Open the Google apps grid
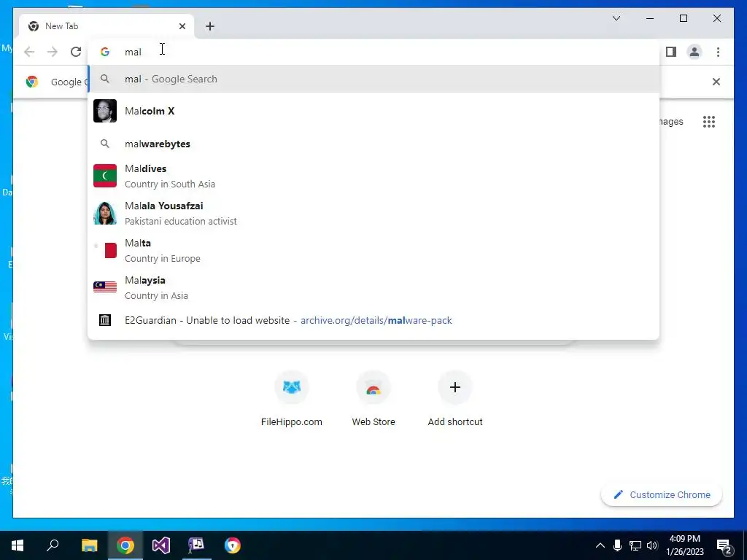This screenshot has width=747, height=560. (x=709, y=122)
